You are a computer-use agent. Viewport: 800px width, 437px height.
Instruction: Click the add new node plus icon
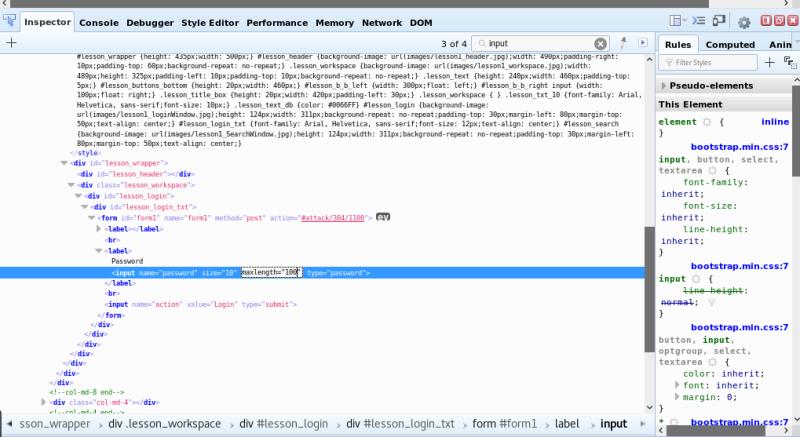click(x=11, y=43)
